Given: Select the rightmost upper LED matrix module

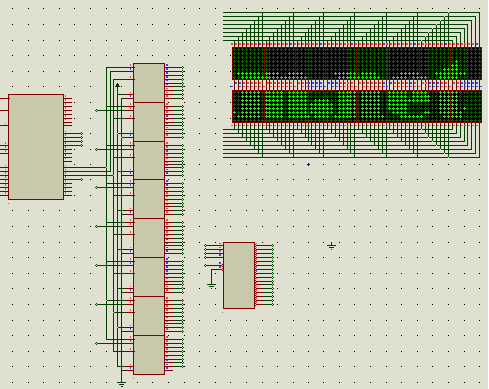Looking at the screenshot, I should tap(466, 63).
